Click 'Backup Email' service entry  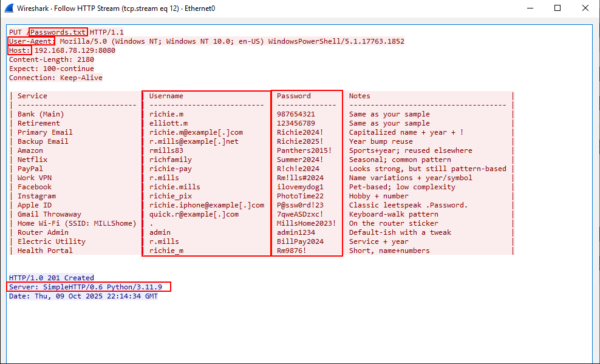pos(43,141)
